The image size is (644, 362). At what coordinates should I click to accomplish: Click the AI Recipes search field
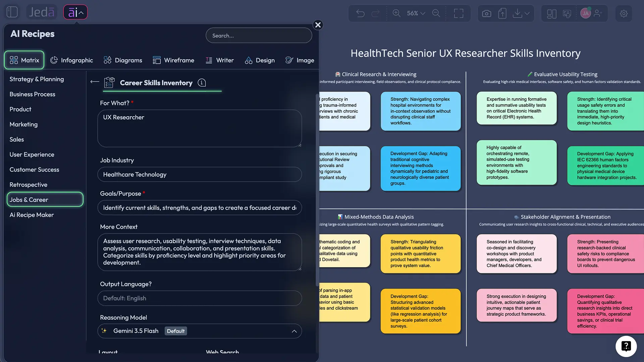pos(259,36)
